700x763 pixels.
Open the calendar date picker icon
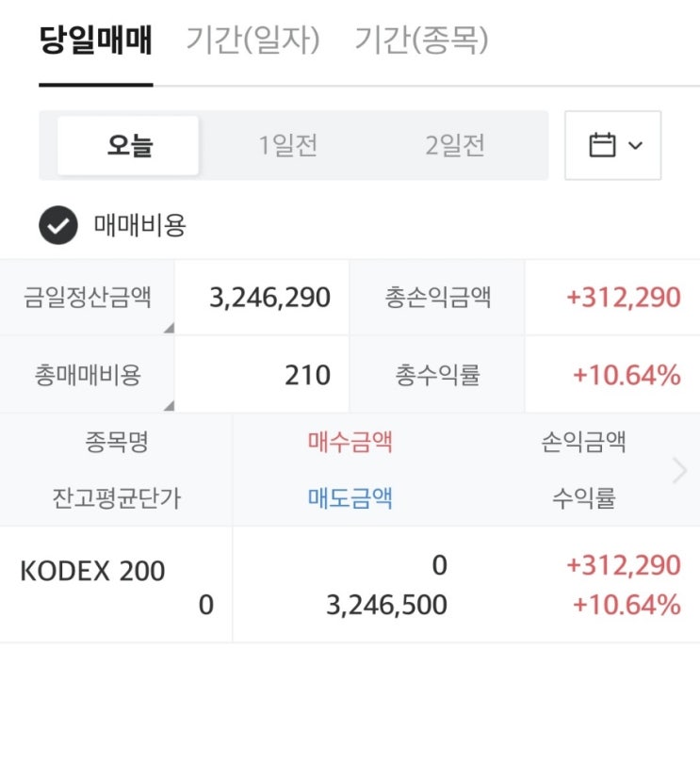[x=601, y=145]
